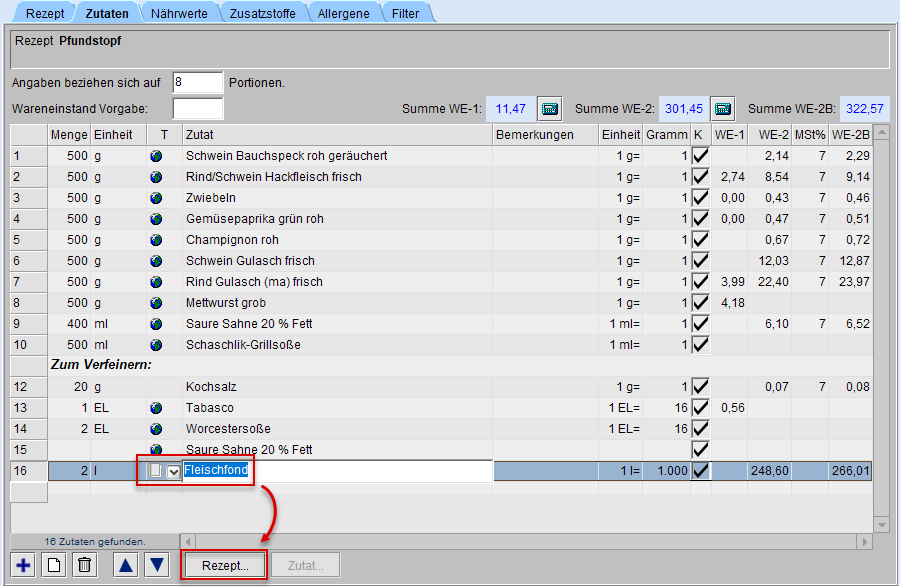
Task: Click the Wareneinstand Vorgabe input field
Action: [197, 108]
